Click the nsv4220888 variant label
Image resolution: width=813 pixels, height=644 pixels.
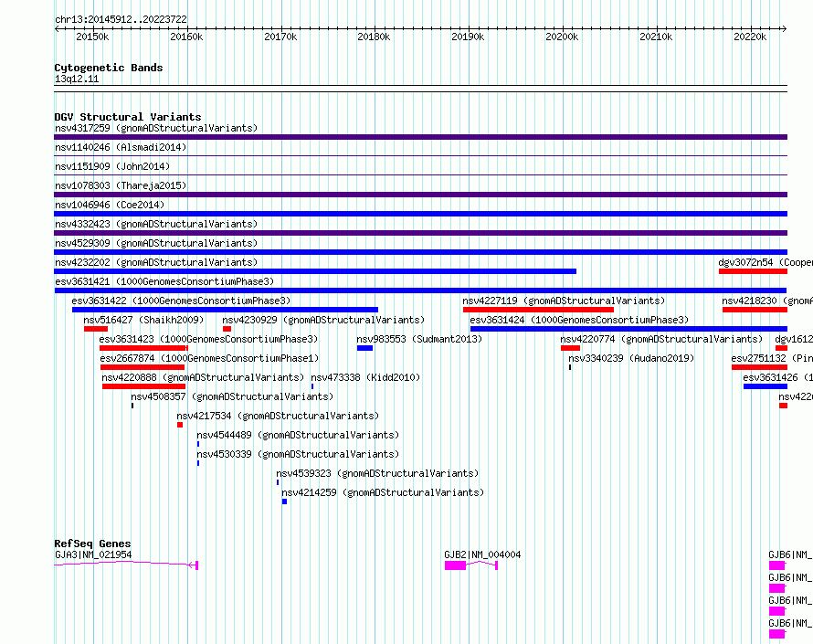tap(203, 377)
